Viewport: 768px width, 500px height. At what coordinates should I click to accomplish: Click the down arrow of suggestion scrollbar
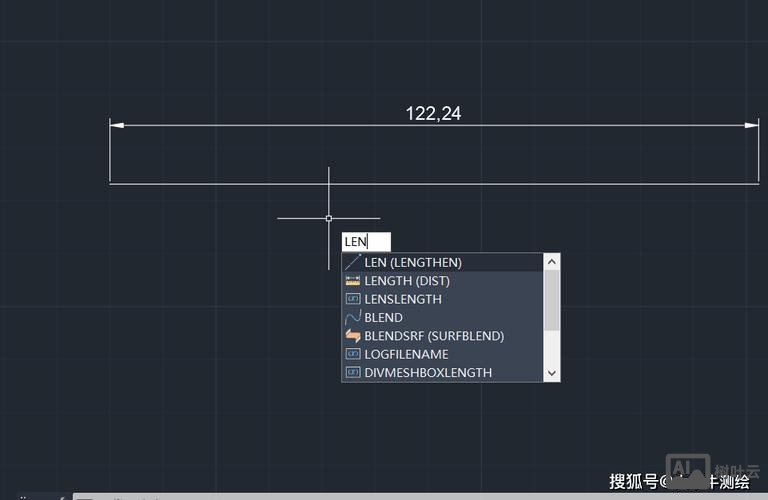[x=552, y=373]
